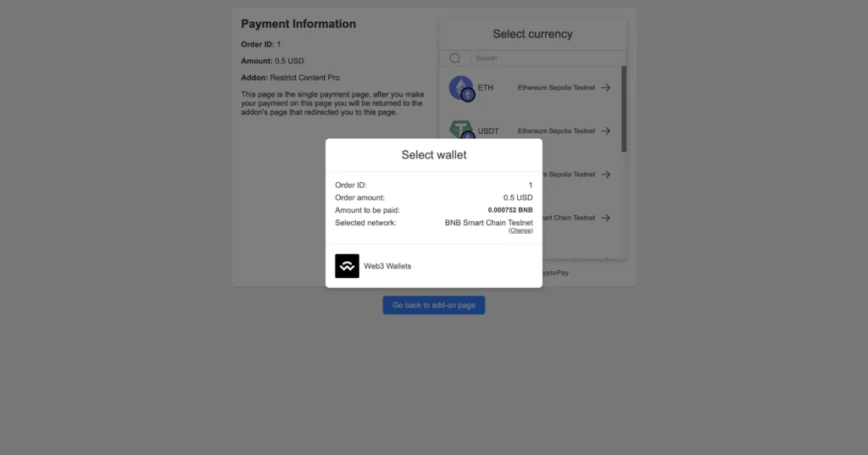This screenshot has height=455, width=868.
Task: Click the 0.000752 BNB amount value
Action: (x=510, y=210)
